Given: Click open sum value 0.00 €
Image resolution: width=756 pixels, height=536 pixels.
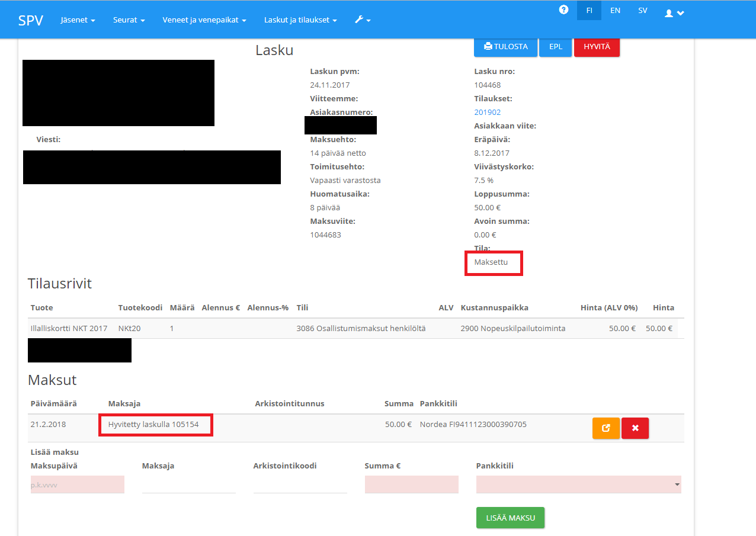Looking at the screenshot, I should 485,235.
